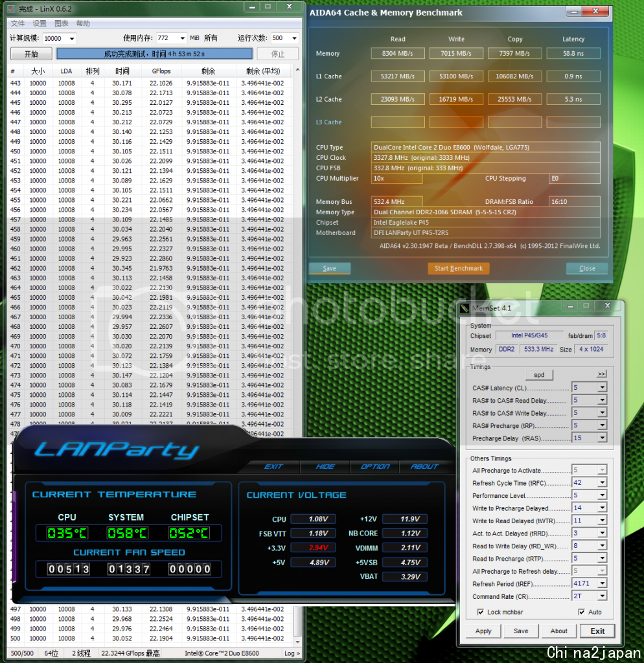Click the AIDA64 Close button

(587, 269)
